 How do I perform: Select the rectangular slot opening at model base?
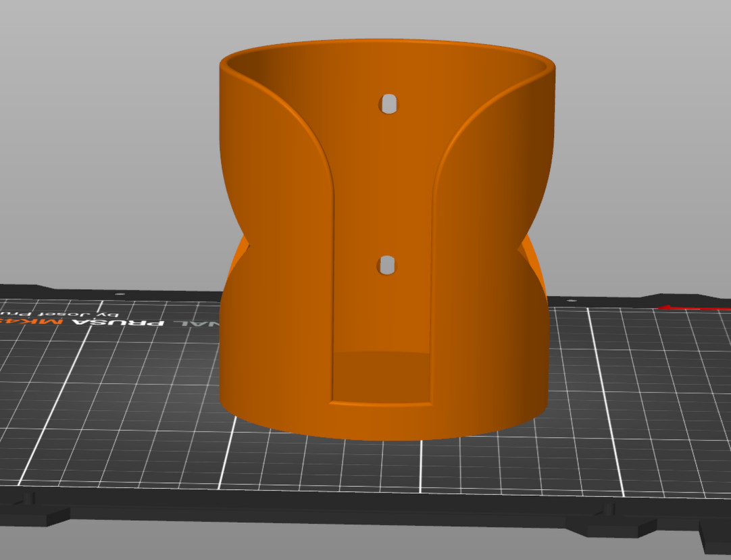point(382,378)
